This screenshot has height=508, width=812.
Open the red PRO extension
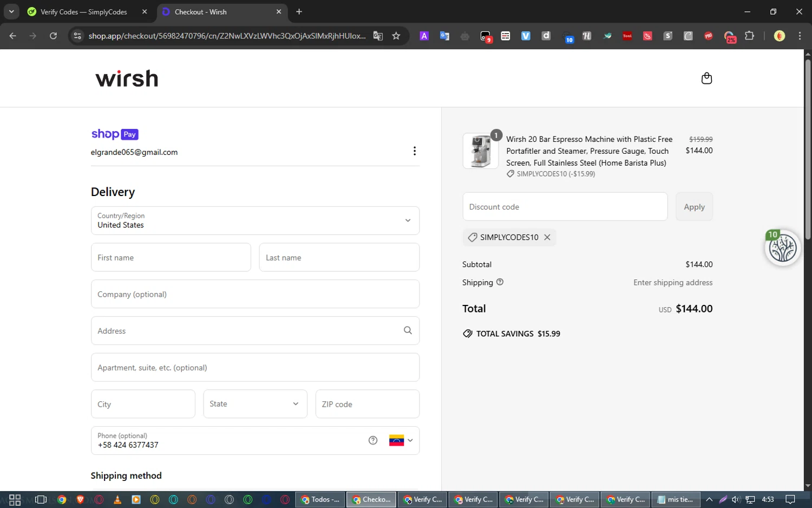pyautogui.click(x=709, y=36)
